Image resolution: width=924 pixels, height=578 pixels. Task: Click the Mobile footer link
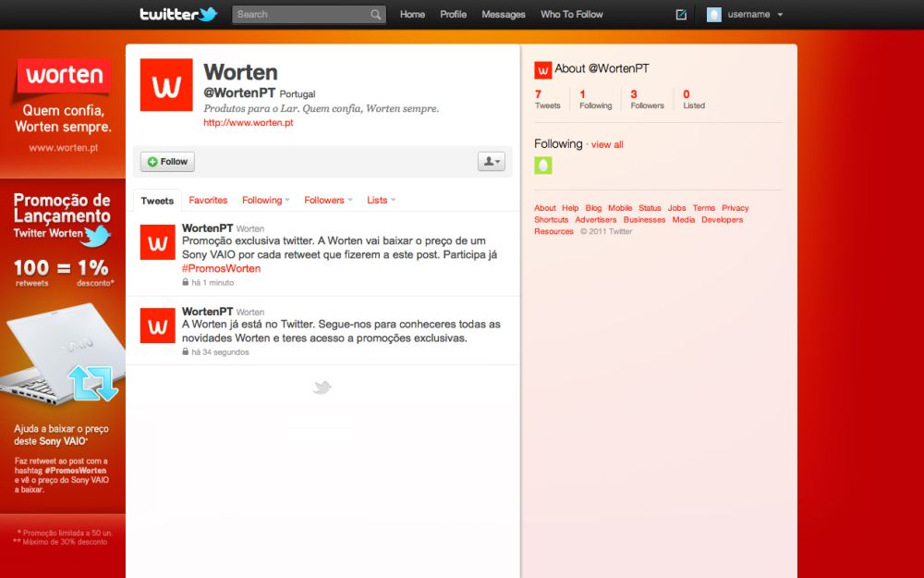(x=620, y=207)
